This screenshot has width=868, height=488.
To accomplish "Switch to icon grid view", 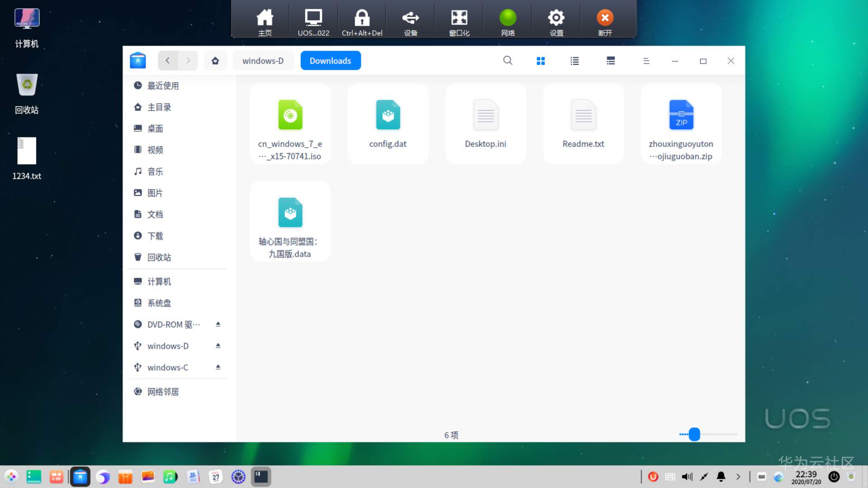I will click(541, 61).
